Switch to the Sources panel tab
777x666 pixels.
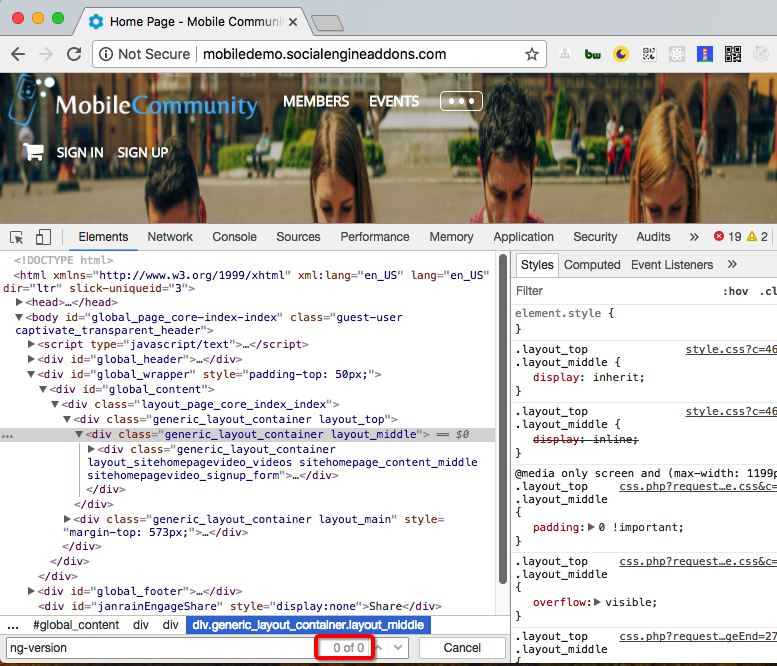click(298, 237)
